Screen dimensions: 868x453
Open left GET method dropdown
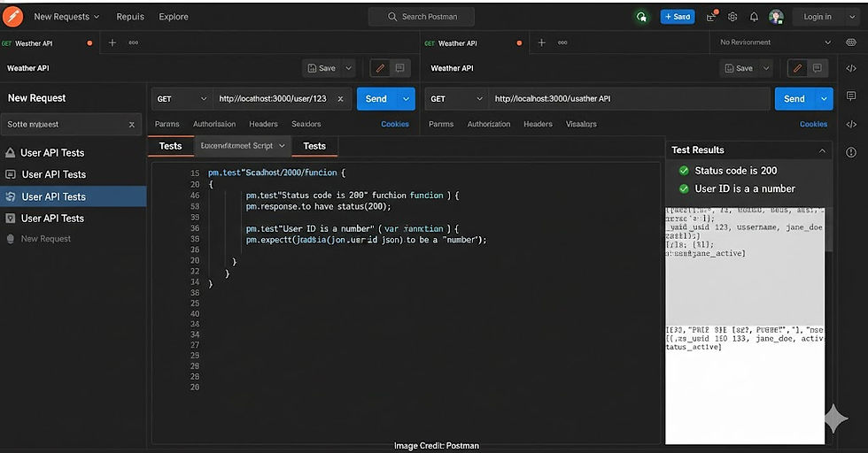(182, 99)
